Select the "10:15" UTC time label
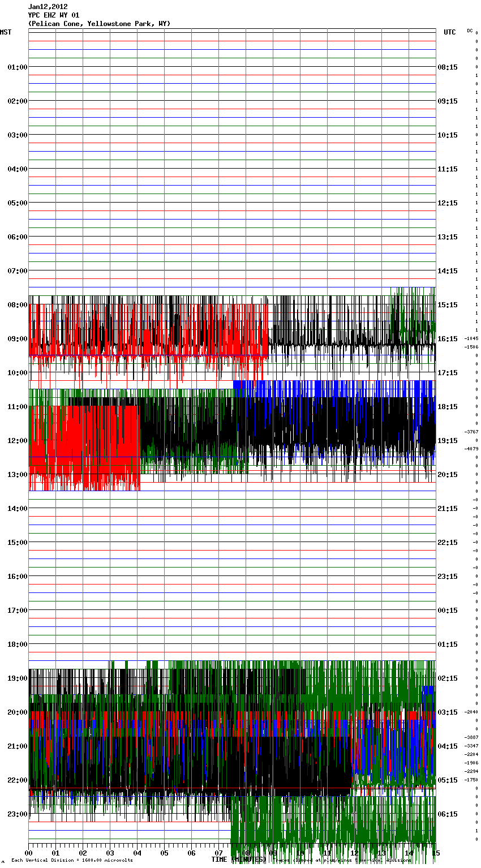Image resolution: width=481 pixels, height=868 pixels. [448, 135]
